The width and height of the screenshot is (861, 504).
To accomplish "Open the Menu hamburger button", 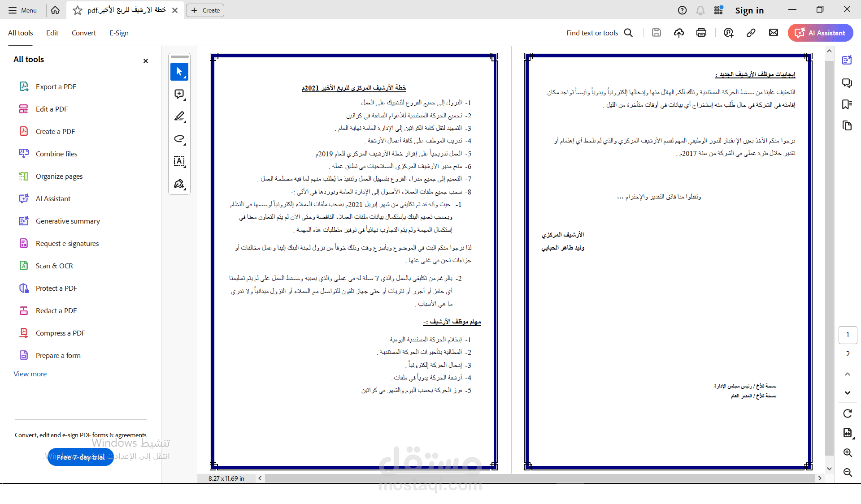I will pos(22,10).
